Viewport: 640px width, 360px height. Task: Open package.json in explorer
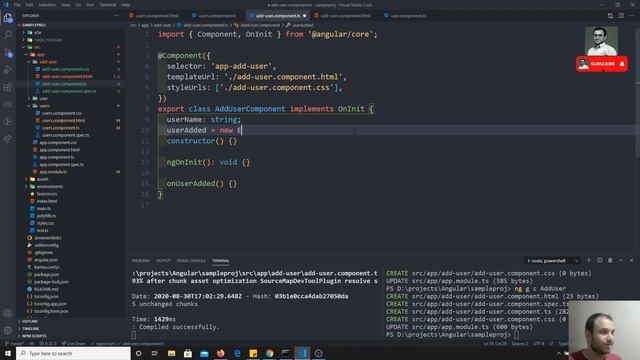[x=46, y=275]
